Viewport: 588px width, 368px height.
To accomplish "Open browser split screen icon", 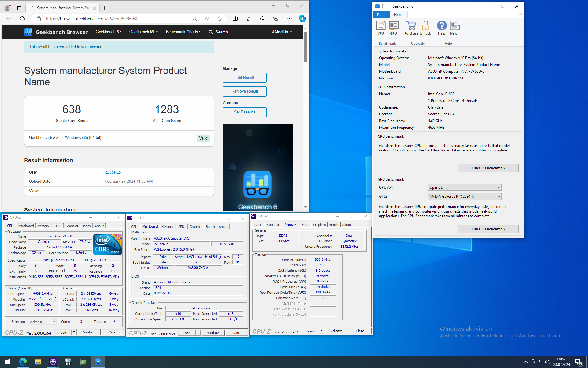I will click(235, 19).
